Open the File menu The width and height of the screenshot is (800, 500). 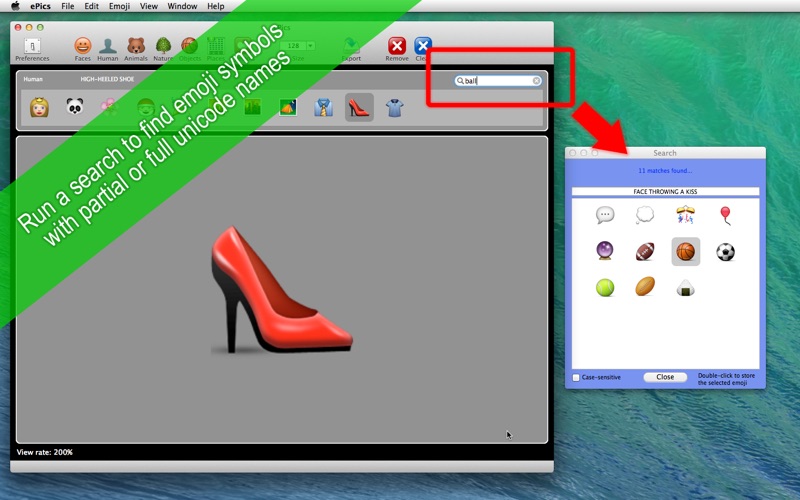click(x=67, y=6)
